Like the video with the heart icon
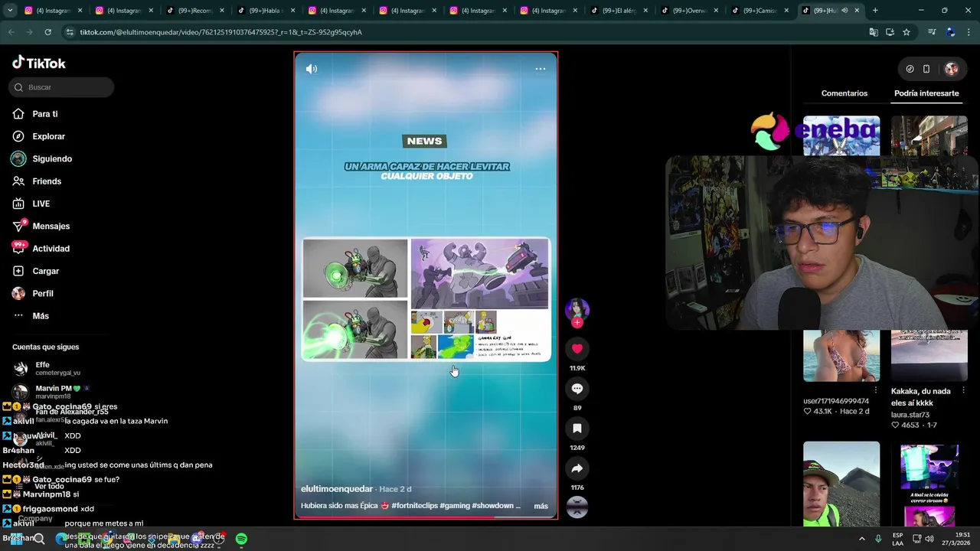Image resolution: width=980 pixels, height=551 pixels. [577, 348]
